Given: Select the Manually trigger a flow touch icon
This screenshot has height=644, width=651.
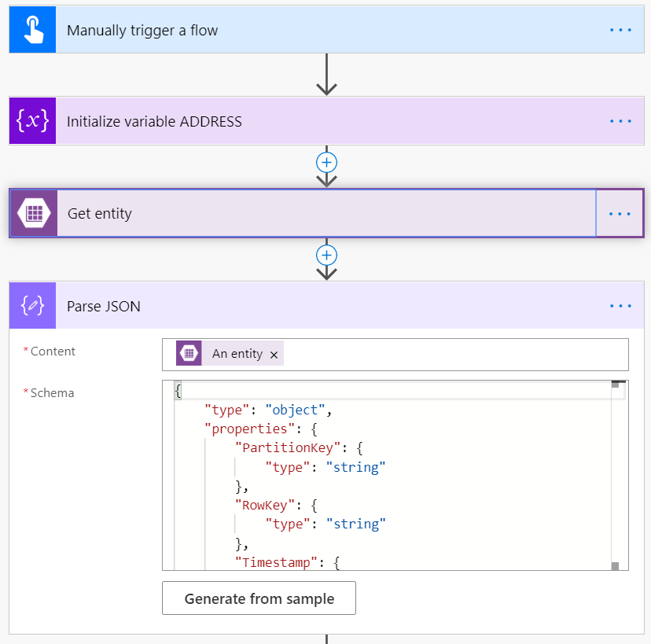Looking at the screenshot, I should [x=31, y=29].
